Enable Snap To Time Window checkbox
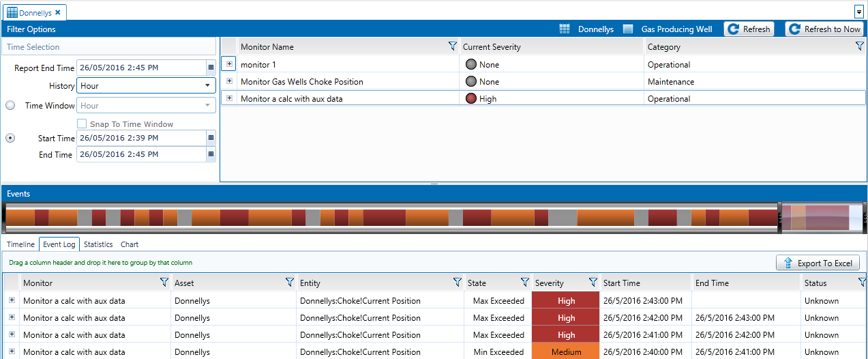This screenshot has width=868, height=359. tap(82, 124)
